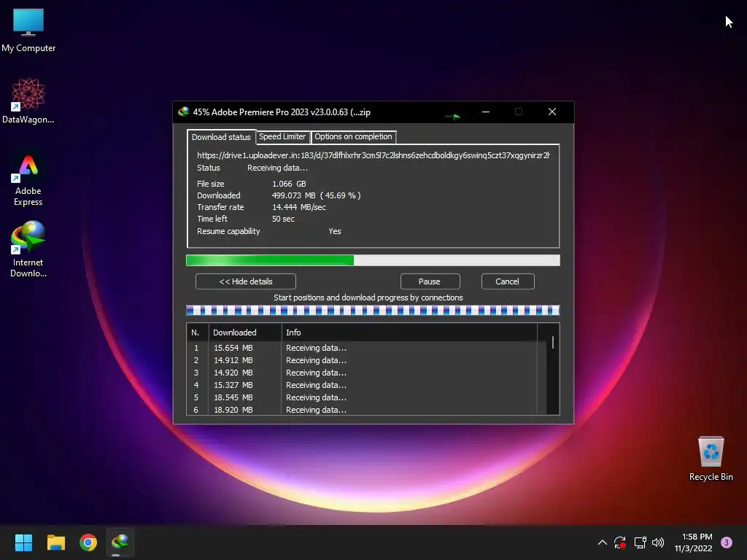Open File Explorer from the taskbar
The image size is (747, 560).
pyautogui.click(x=55, y=542)
